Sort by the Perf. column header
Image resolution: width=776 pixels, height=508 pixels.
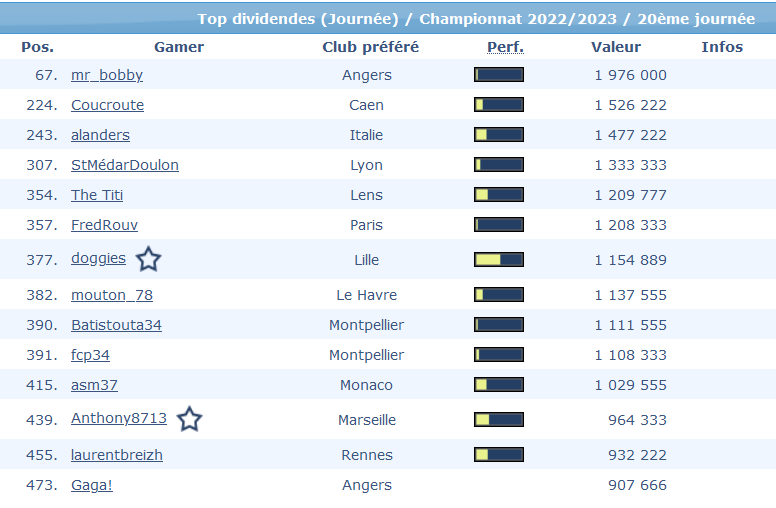coord(505,47)
